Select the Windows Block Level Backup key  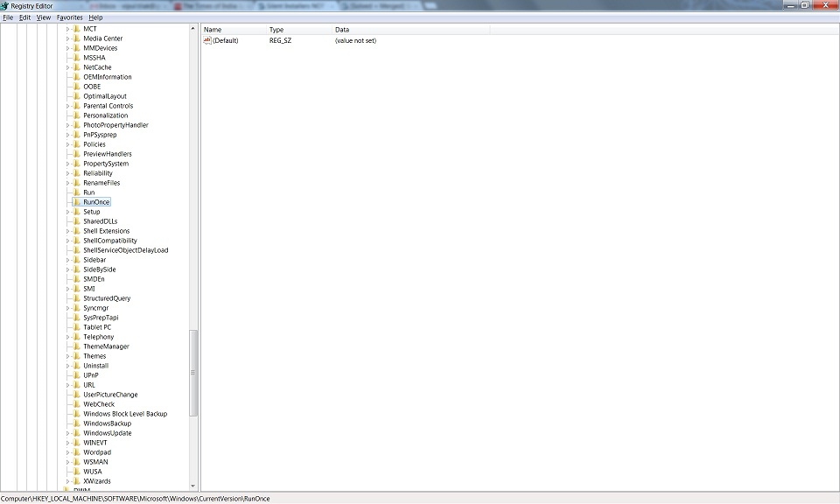[125, 414]
